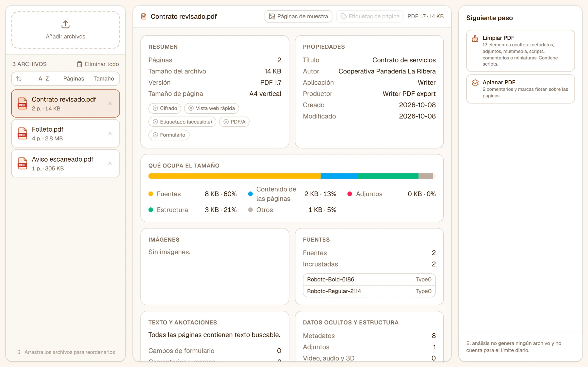The width and height of the screenshot is (588, 367).
Task: Click the red Adjuntos legend dot
Action: 350,194
